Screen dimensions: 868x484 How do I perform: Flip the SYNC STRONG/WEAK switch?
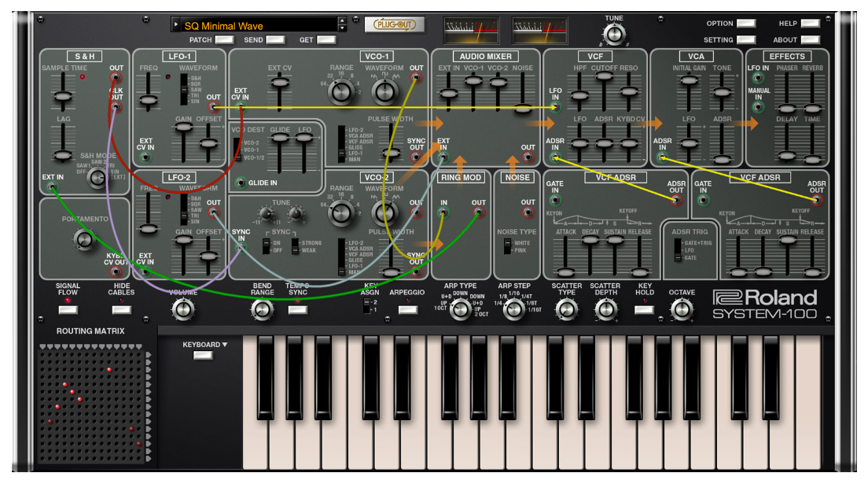[x=296, y=246]
